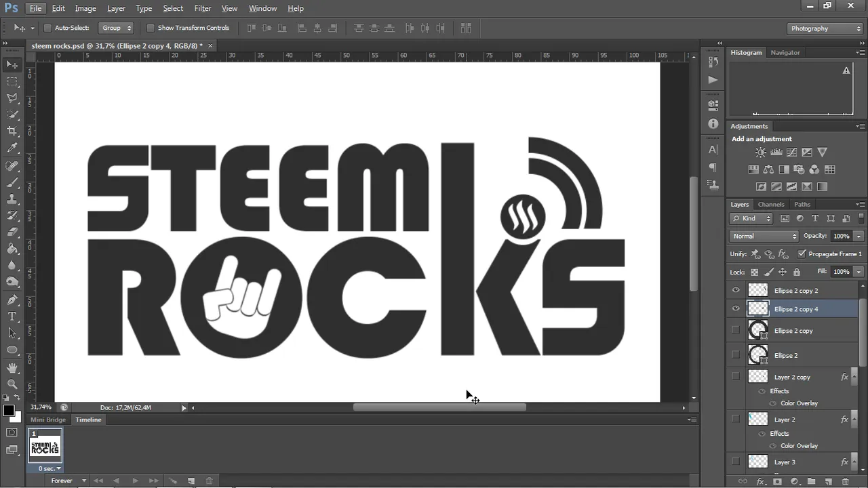Hide the Ellipse 2 copy 4 layer
Screen dimensions: 868x488
(x=736, y=308)
